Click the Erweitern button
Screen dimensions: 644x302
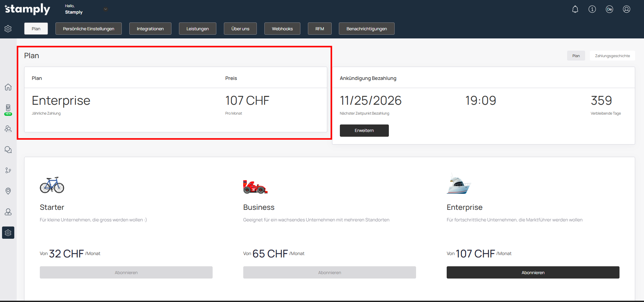[x=364, y=131]
